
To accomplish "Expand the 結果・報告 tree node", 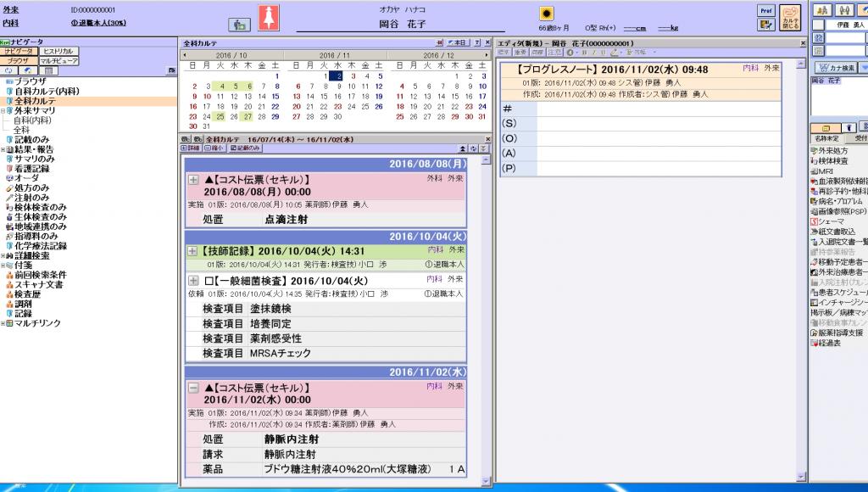I will point(4,149).
